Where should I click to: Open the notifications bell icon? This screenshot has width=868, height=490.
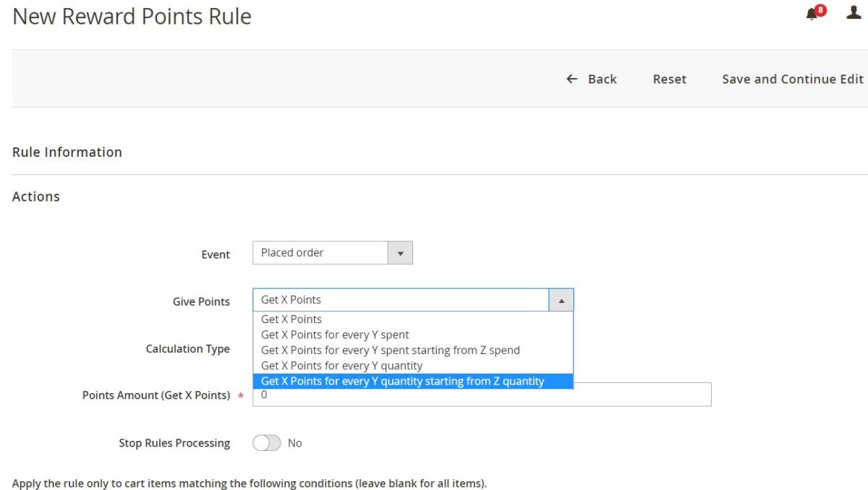pyautogui.click(x=811, y=13)
